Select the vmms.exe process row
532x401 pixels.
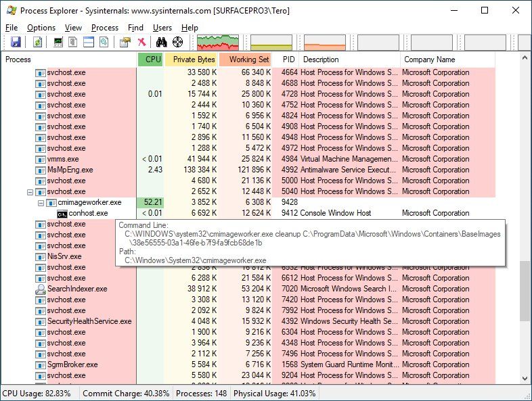248,159
